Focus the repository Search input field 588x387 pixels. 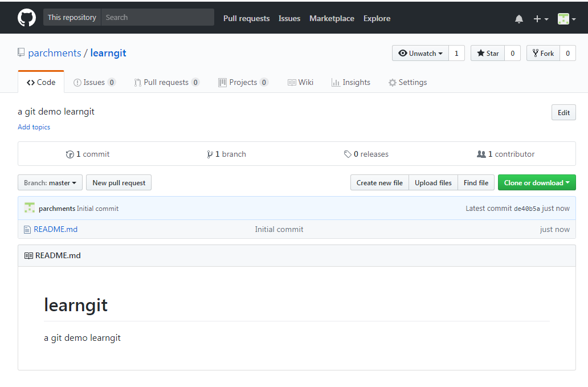(157, 17)
